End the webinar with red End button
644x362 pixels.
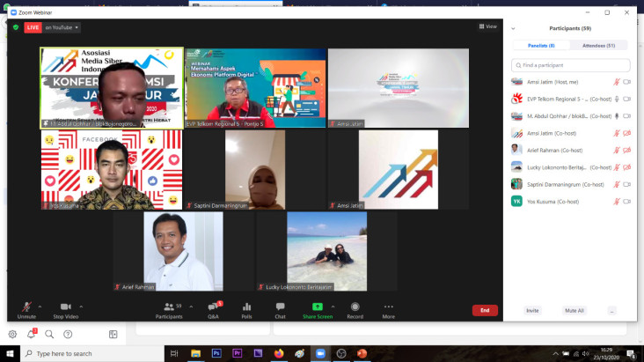[x=485, y=310]
